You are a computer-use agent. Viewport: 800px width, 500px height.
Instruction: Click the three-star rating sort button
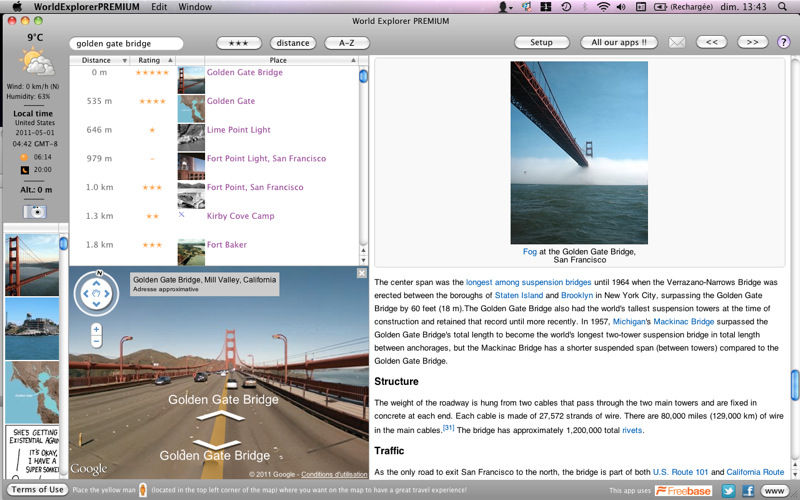[239, 43]
